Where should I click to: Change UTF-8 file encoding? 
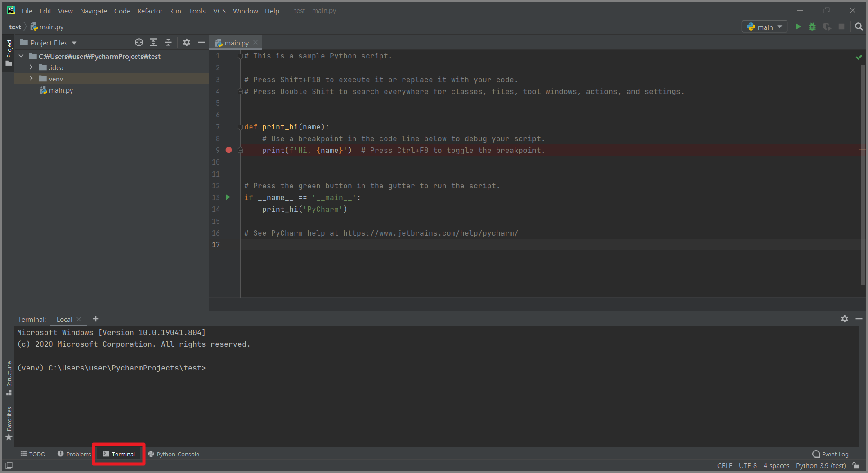(x=748, y=465)
